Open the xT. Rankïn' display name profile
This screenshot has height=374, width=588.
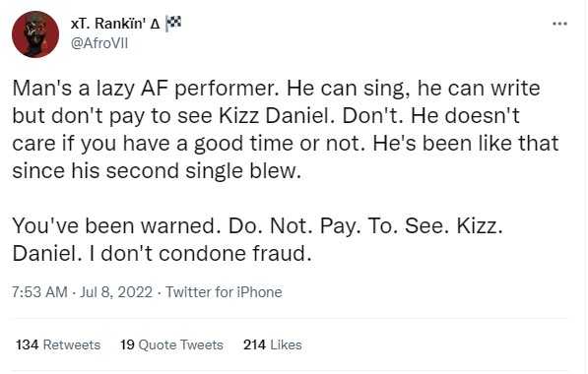coord(108,24)
